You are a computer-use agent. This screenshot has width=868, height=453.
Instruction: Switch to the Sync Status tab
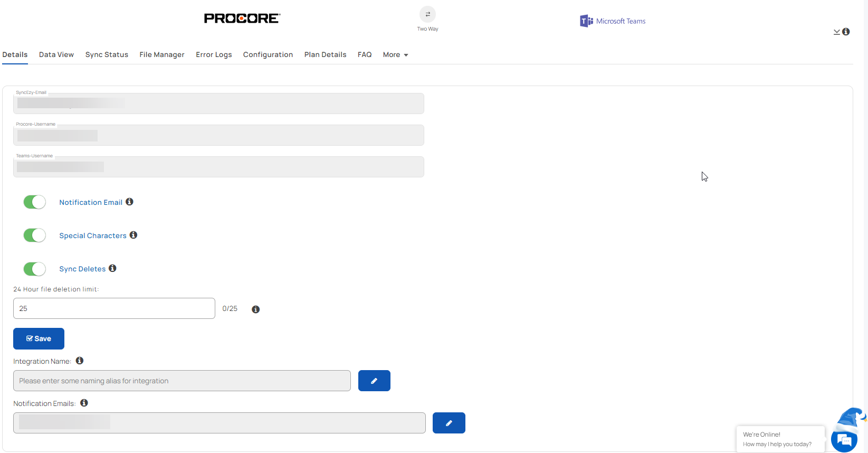[x=107, y=55]
